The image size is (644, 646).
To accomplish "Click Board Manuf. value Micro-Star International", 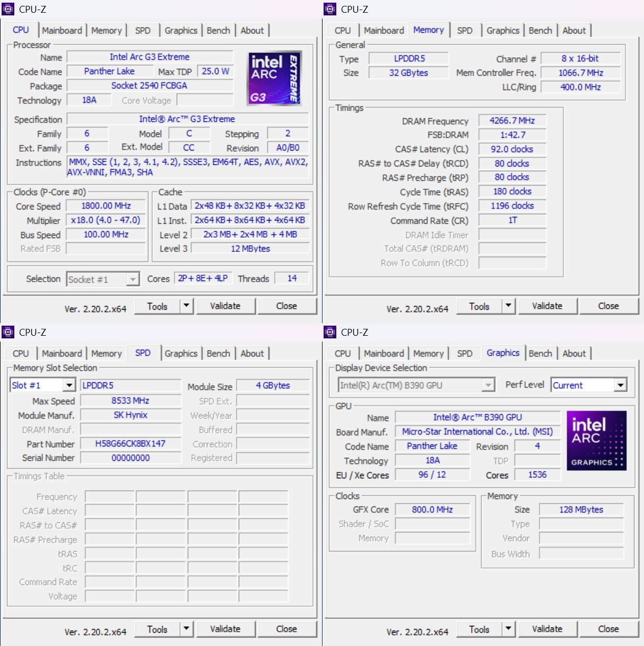I will 477,432.
